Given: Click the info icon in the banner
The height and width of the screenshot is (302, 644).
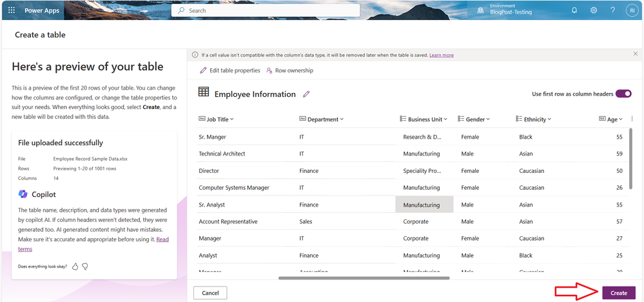Looking at the screenshot, I should point(195,55).
